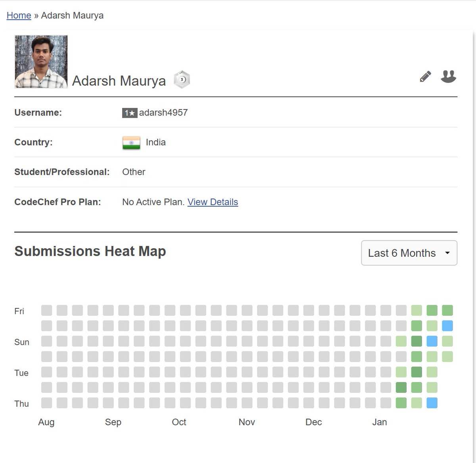476x463 pixels.
Task: Expand the Last 6 Months dropdown
Action: (409, 253)
